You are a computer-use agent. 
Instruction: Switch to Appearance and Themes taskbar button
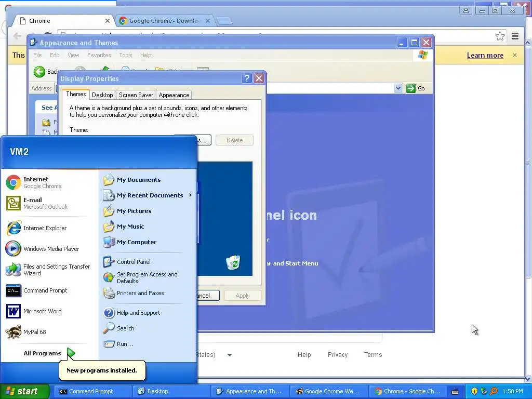click(249, 391)
